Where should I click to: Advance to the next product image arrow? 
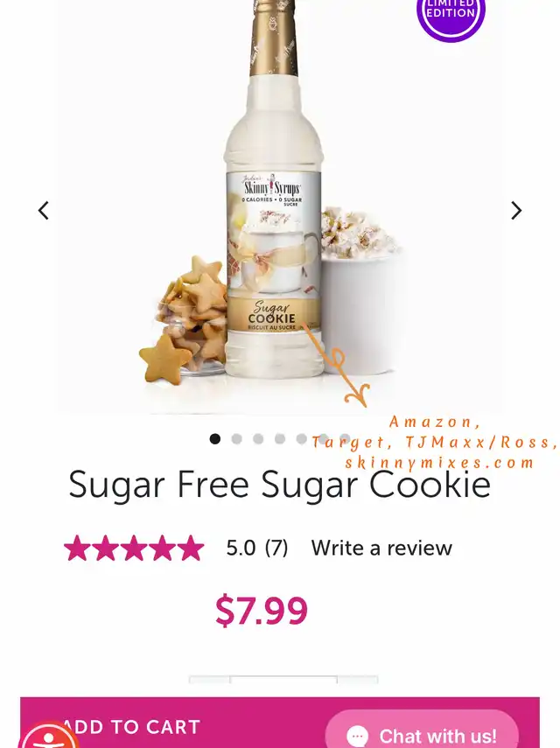pos(516,210)
